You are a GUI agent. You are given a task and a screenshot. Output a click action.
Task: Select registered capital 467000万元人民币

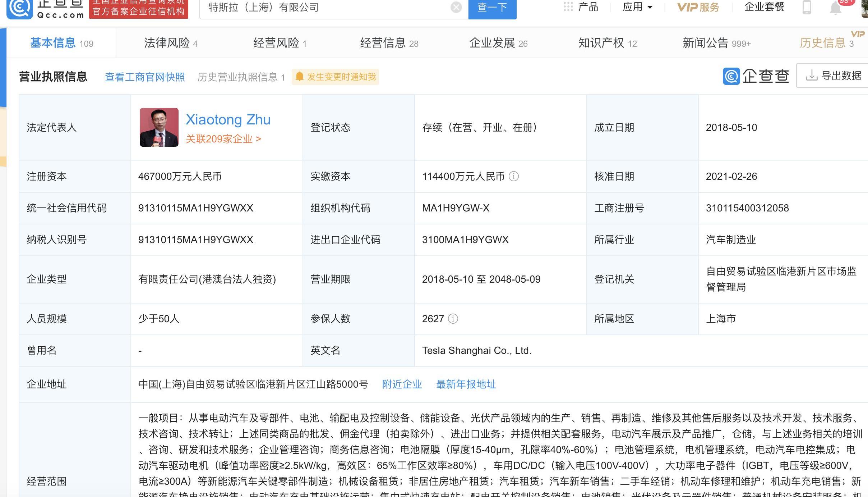pyautogui.click(x=180, y=177)
